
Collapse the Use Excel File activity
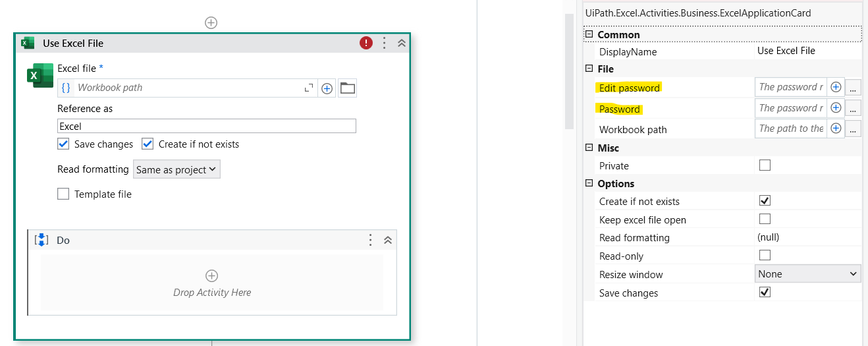[401, 43]
